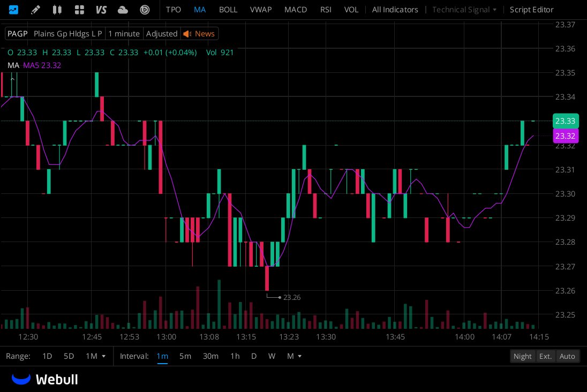Viewport: 587px width, 392px height.
Task: Toggle the Night session button
Action: [x=523, y=356]
